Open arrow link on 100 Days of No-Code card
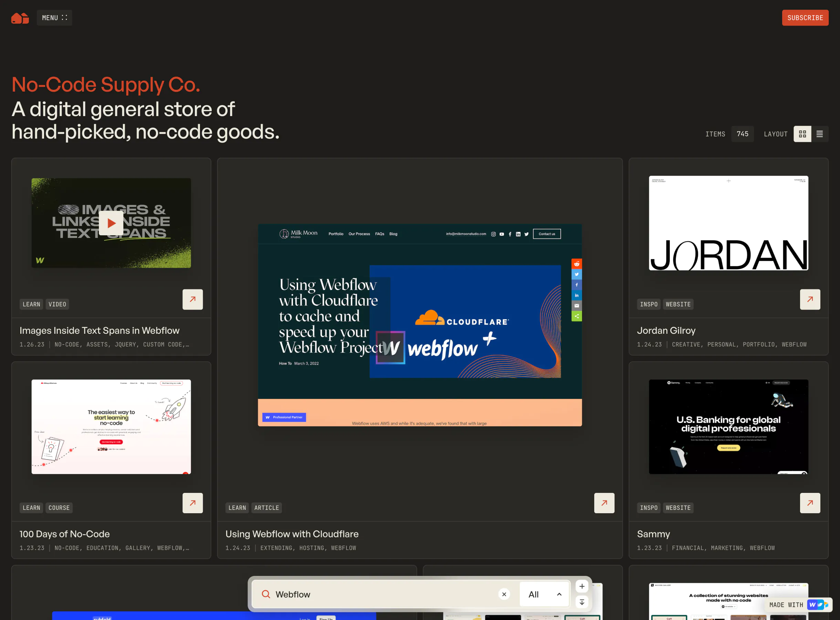840x620 pixels. click(192, 503)
